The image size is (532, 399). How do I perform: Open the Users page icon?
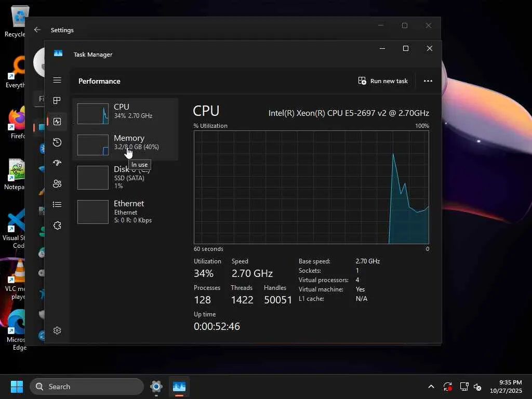57,183
